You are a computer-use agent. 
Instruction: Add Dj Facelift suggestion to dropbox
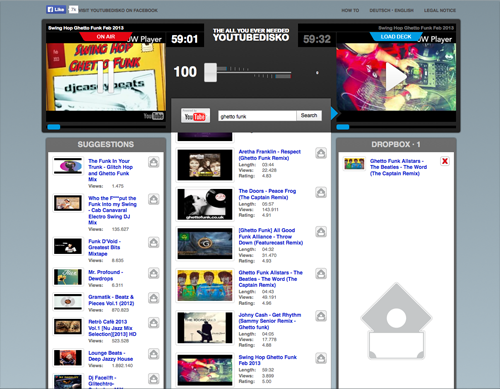click(x=154, y=379)
